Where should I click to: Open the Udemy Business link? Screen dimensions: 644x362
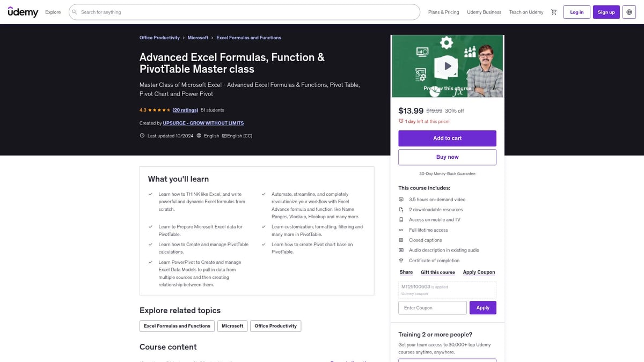484,12
